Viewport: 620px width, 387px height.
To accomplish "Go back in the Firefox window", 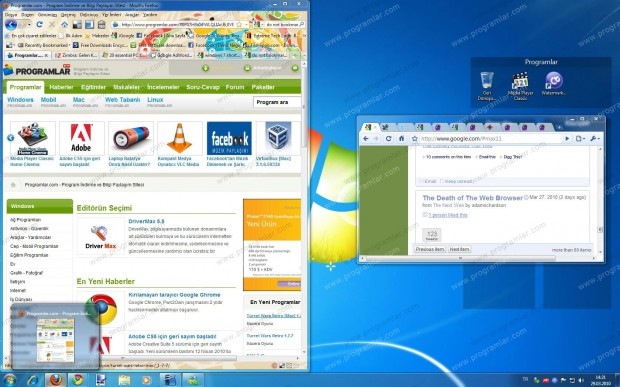I will click(x=11, y=25).
